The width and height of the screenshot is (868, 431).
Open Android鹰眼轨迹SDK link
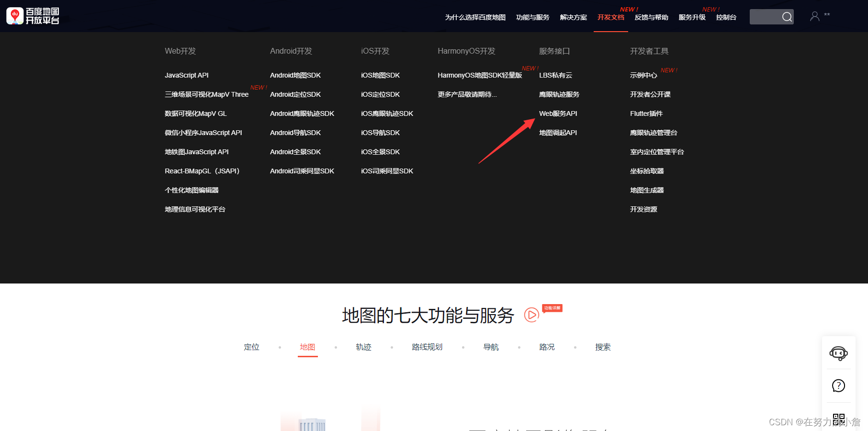pos(302,113)
